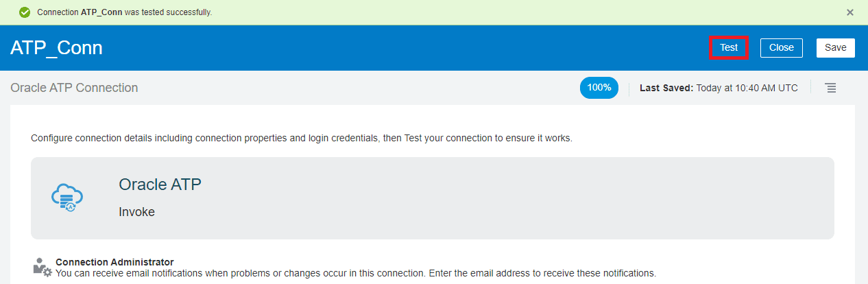The height and width of the screenshot is (284, 868).
Task: Click the email notifications description text
Action: pos(355,273)
